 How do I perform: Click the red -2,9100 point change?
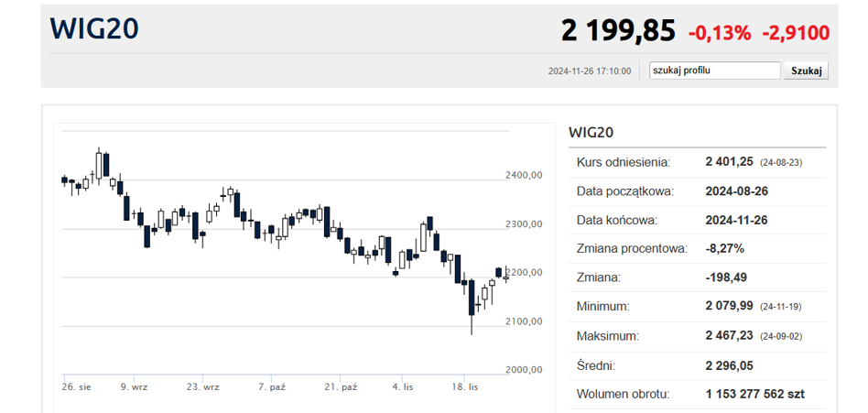[x=796, y=33]
